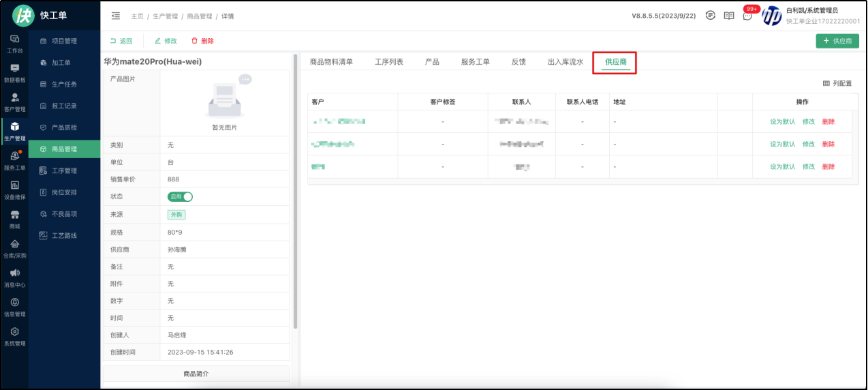Open 客户管理 in the left icon rail
Viewport: 868px width, 390px height.
point(14,102)
